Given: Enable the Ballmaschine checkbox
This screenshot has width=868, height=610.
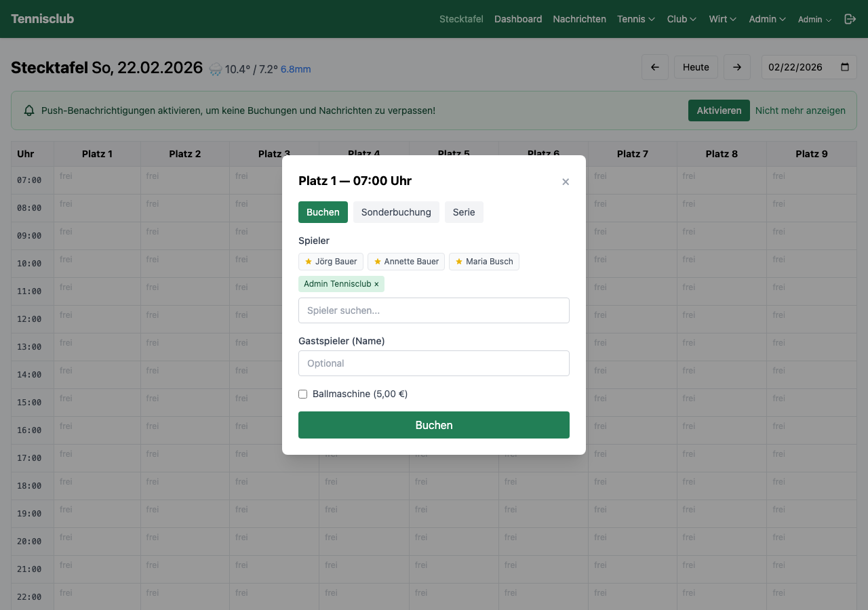Looking at the screenshot, I should (x=303, y=394).
